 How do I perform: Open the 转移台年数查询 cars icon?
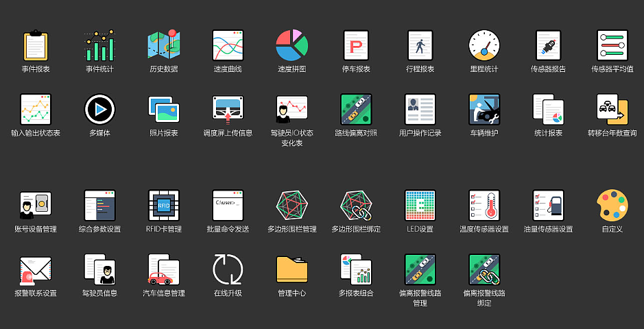(x=612, y=109)
